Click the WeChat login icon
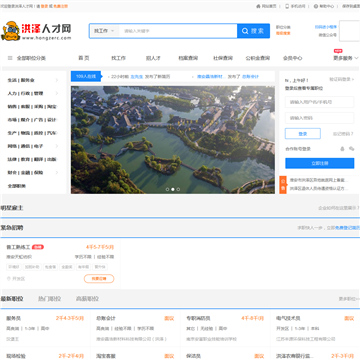This screenshot has height=360, width=360. click(351, 149)
